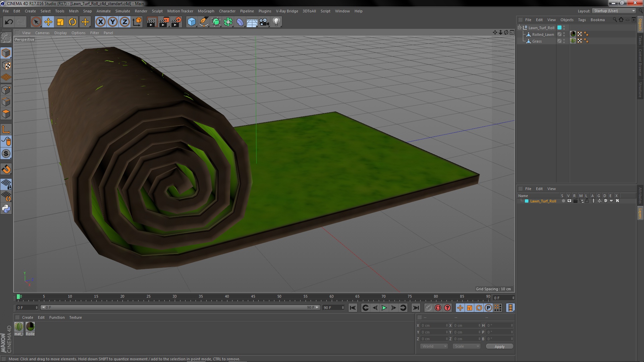Open the material manager Texture menu
Screen dimensions: 644x362
click(75, 317)
